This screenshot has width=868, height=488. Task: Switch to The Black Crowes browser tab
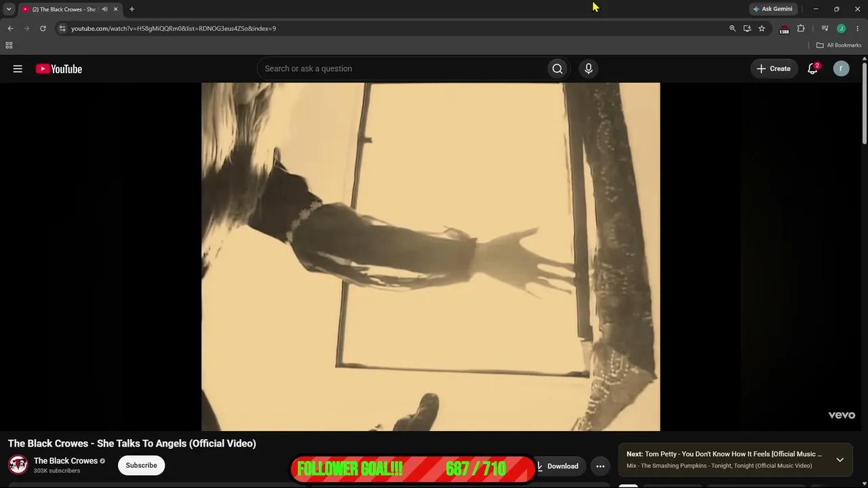tap(62, 9)
